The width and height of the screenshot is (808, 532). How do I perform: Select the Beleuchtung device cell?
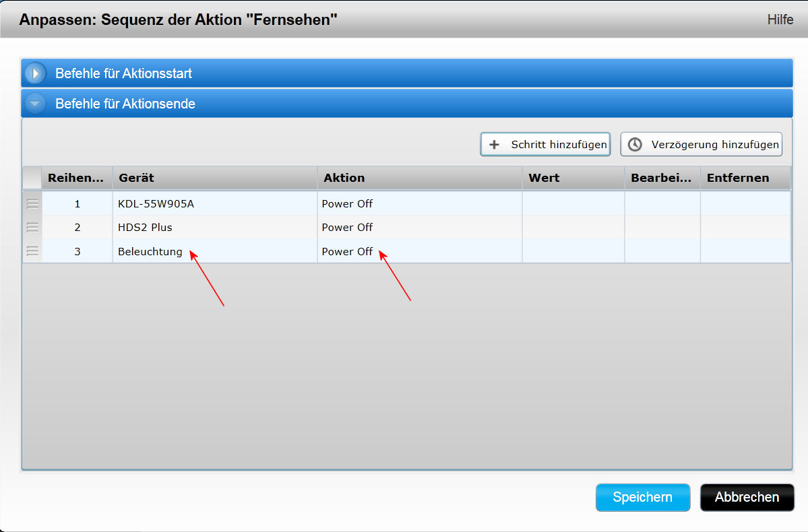(150, 251)
